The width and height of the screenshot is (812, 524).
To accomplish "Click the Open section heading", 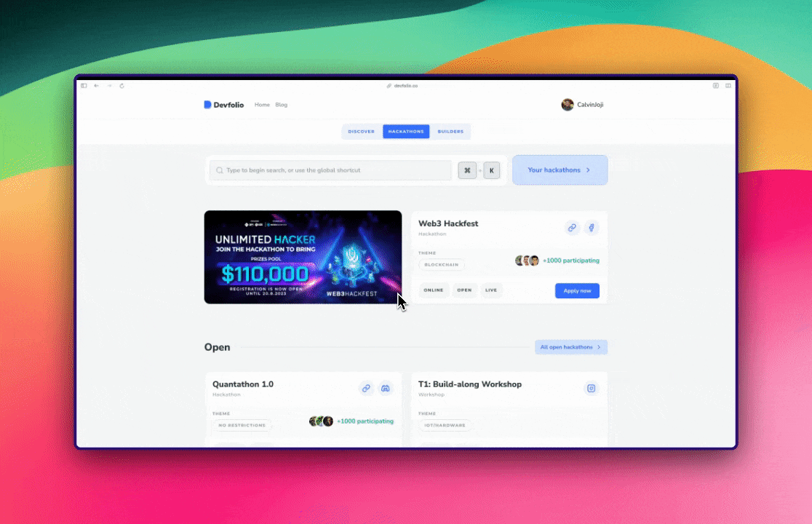I will pos(217,347).
